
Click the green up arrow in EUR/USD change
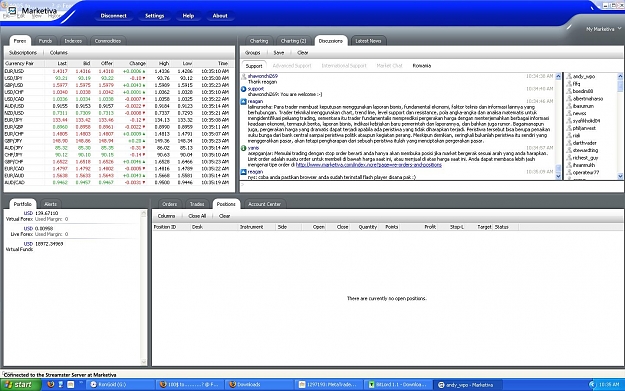[x=144, y=71]
